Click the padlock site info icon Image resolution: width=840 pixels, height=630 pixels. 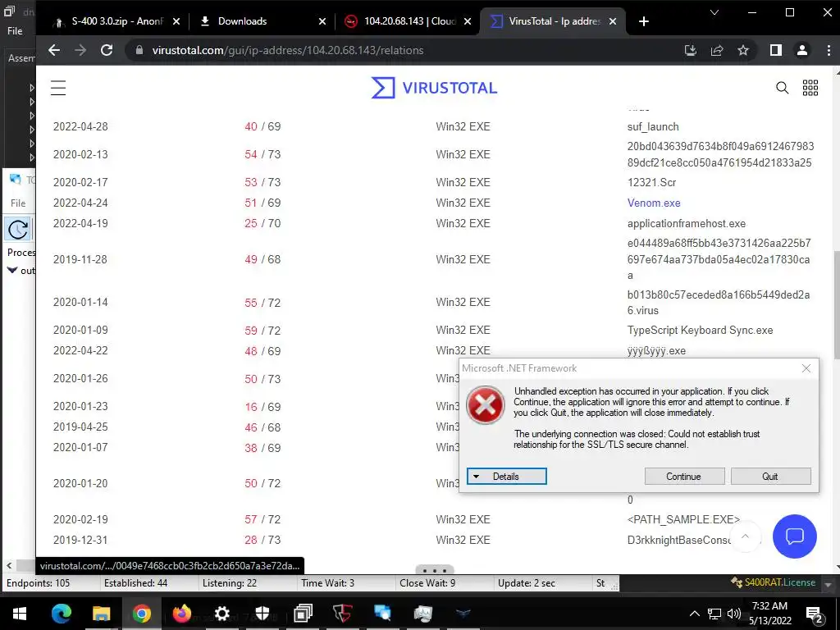pos(139,50)
